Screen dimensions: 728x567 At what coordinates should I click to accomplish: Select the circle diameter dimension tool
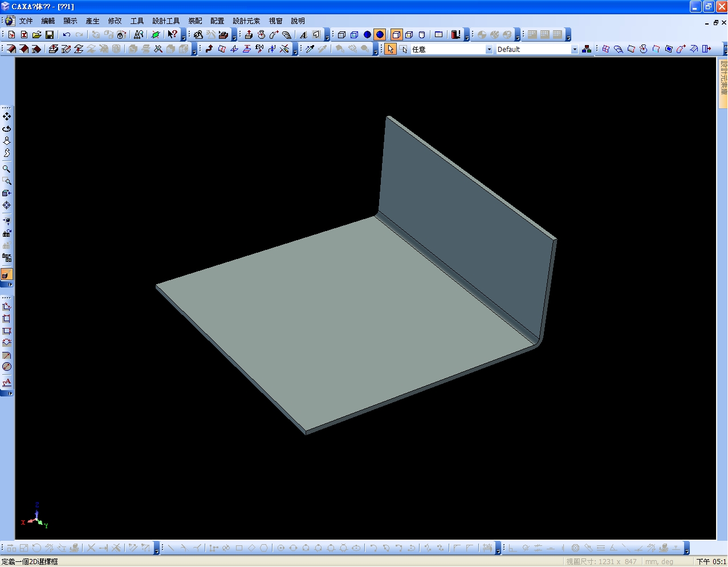7,367
